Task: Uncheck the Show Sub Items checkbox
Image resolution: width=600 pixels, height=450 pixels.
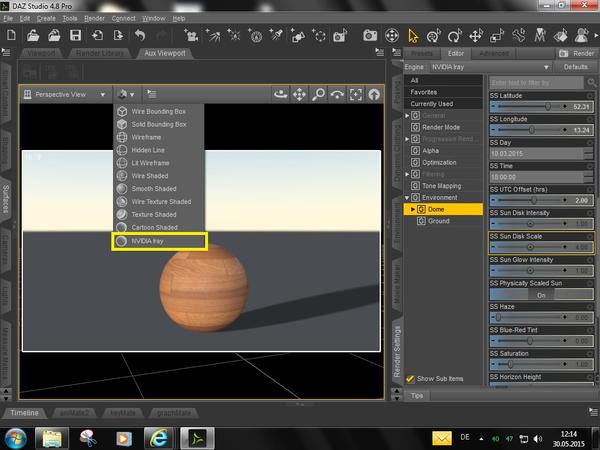Action: click(x=410, y=379)
